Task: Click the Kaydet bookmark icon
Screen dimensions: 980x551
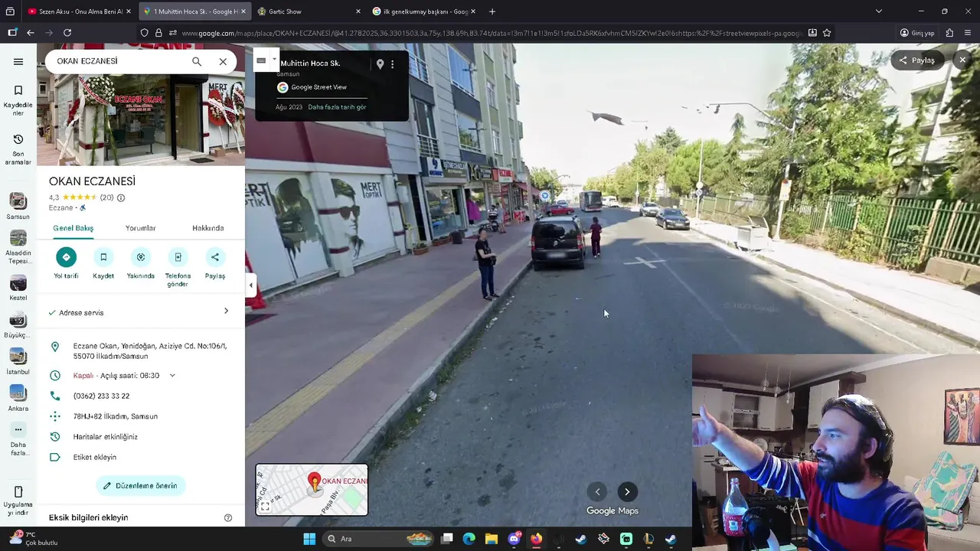Action: coord(103,257)
